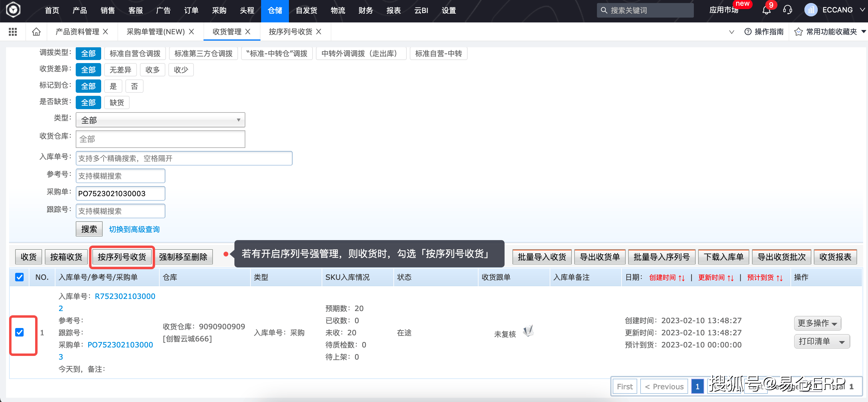868x402 pixels.
Task: Click 切换到高级查询 link
Action: (x=134, y=229)
